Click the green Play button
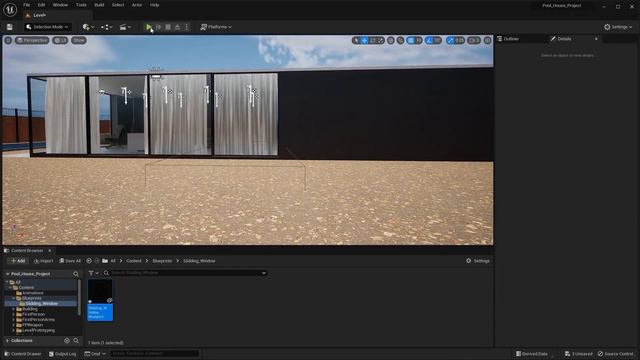 tap(149, 27)
